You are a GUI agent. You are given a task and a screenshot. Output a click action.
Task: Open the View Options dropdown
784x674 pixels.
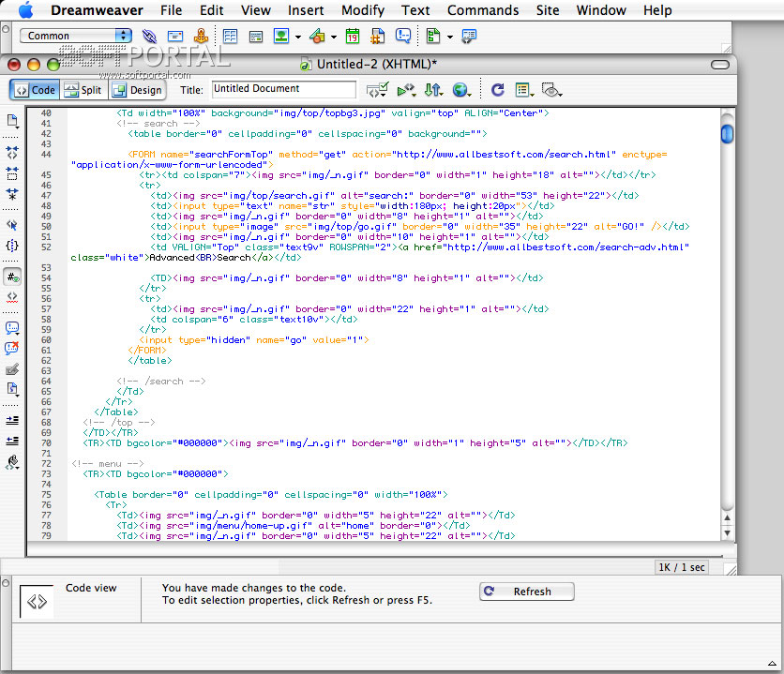click(524, 90)
